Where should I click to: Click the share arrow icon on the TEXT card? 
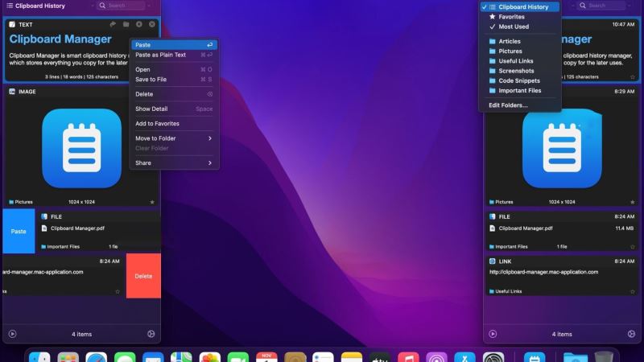tap(113, 24)
